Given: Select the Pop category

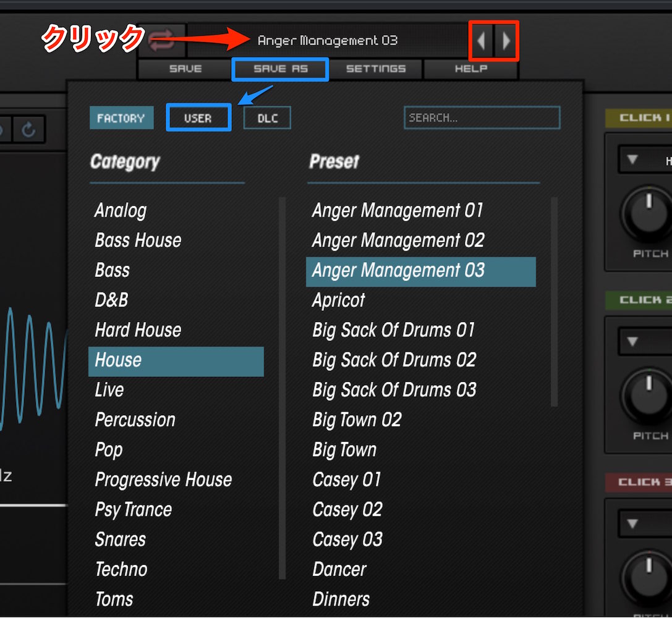Looking at the screenshot, I should [x=176, y=450].
